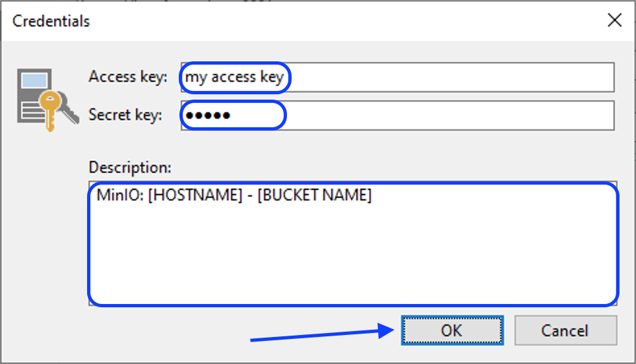Click the Credentials title bar text
This screenshot has height=364, width=636.
pyautogui.click(x=51, y=21)
